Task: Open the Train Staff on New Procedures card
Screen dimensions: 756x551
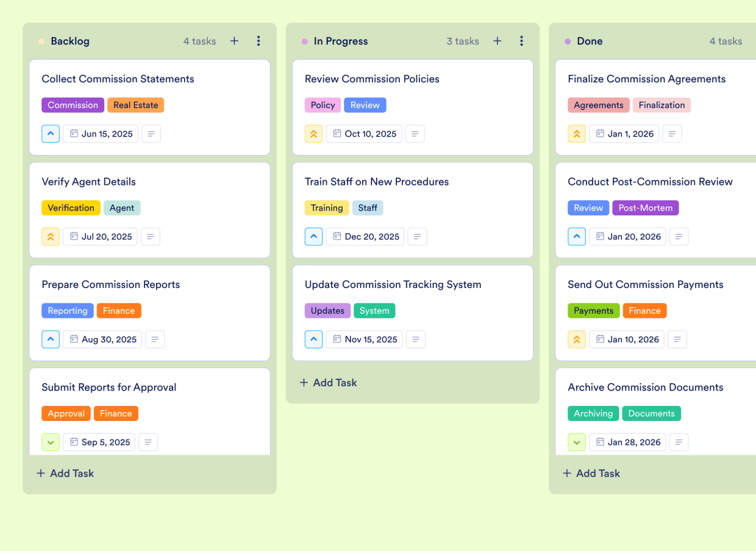Action: click(376, 182)
